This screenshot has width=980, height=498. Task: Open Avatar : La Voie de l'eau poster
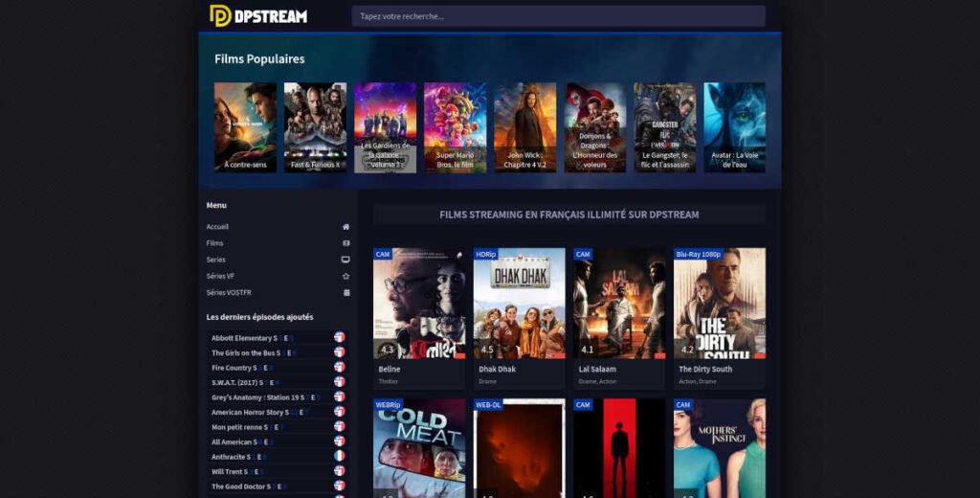point(735,127)
